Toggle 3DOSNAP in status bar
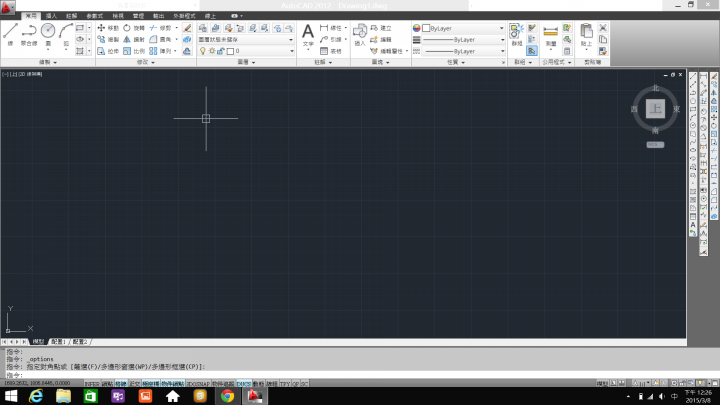720x405 pixels. click(198, 383)
